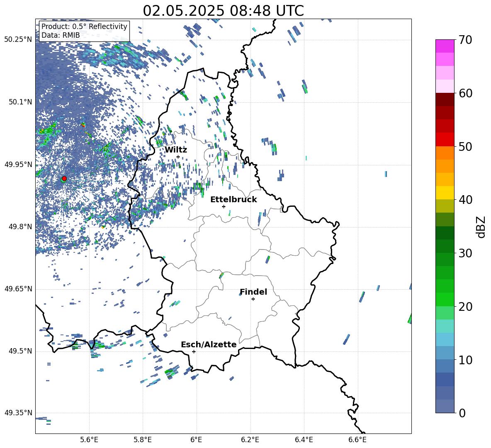
Task: Click the 5.6°E longitude label
Action: [89, 440]
